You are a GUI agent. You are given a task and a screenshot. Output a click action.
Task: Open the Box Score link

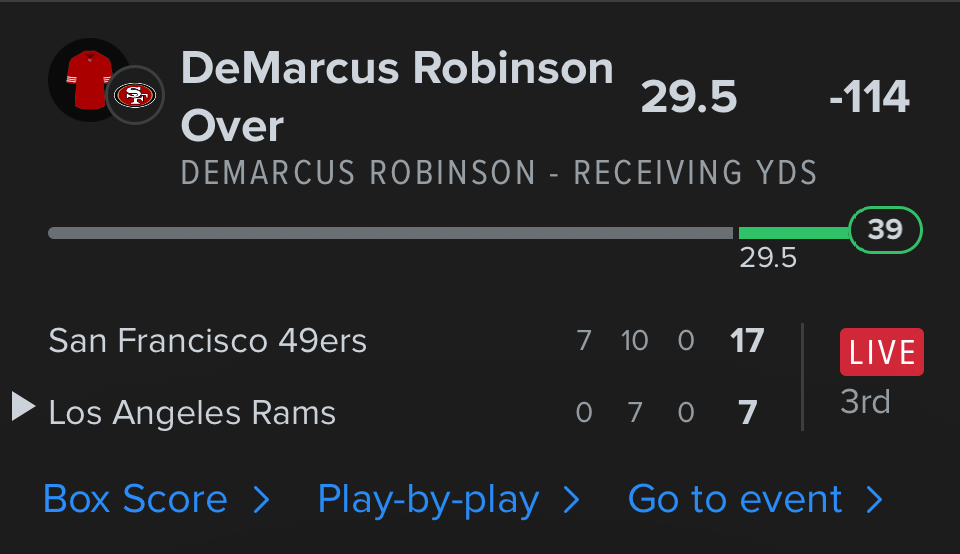pyautogui.click(x=136, y=499)
